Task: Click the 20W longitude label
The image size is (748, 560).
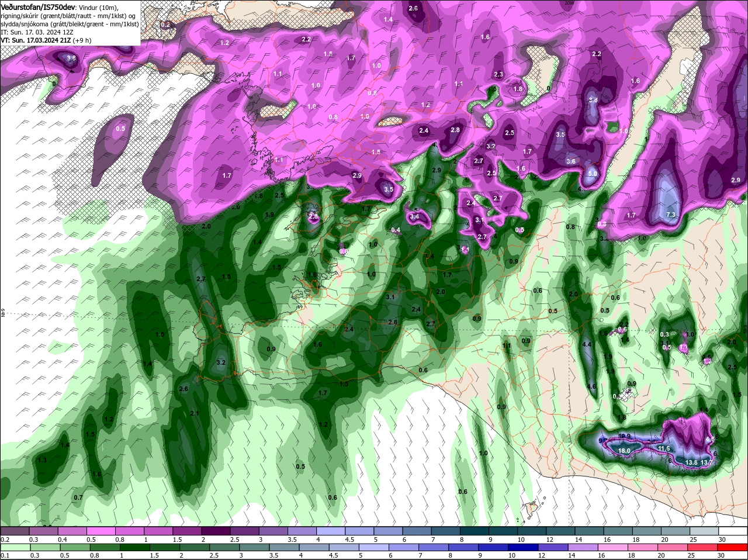Action: (569, 3)
